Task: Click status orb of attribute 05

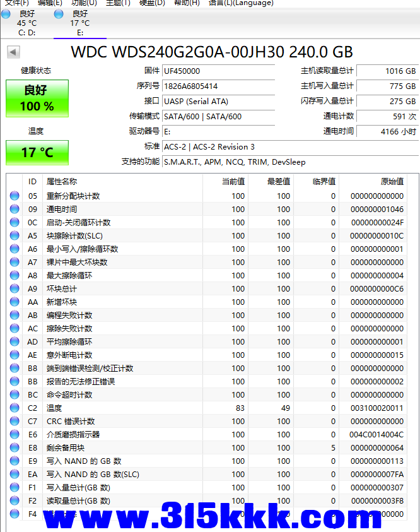Action: click(15, 196)
